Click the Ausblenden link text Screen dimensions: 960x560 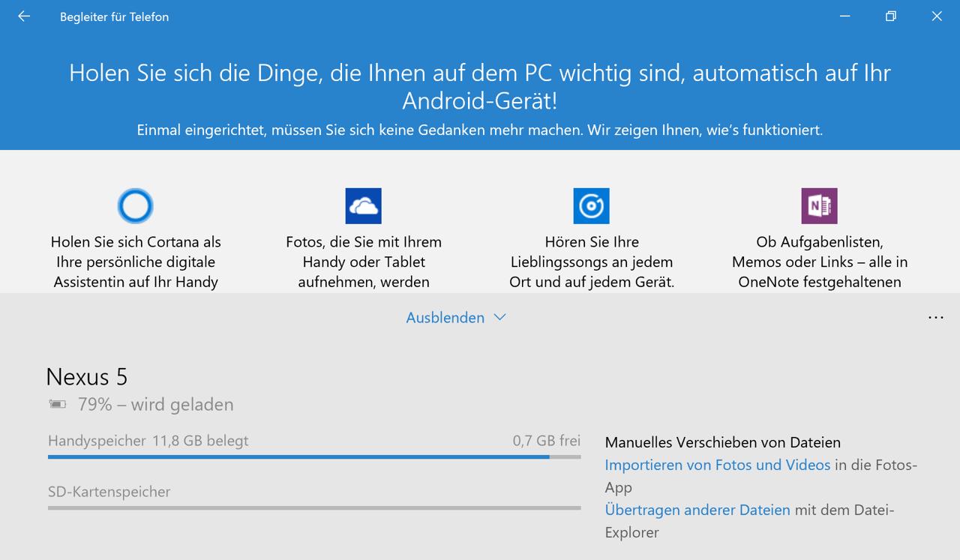point(445,318)
